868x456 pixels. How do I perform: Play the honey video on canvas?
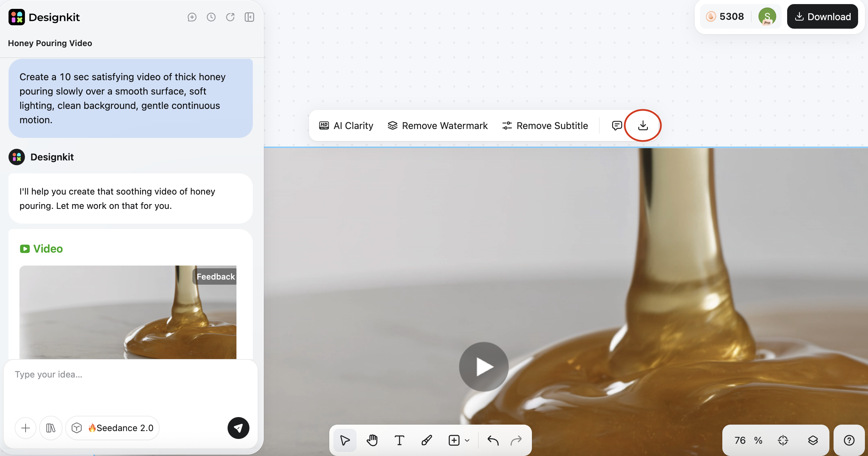(484, 367)
